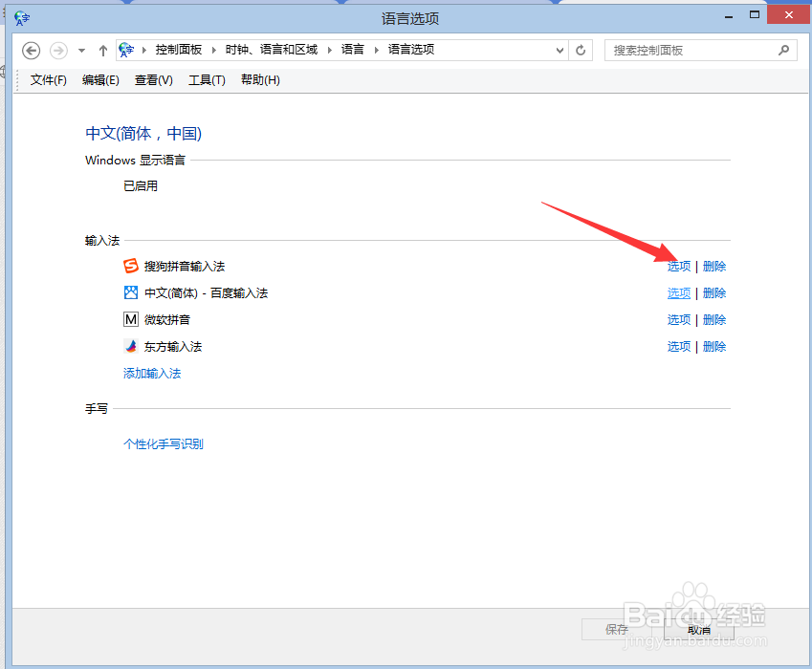The width and height of the screenshot is (812, 669).
Task: Click the Back navigation arrow
Action: (31, 51)
